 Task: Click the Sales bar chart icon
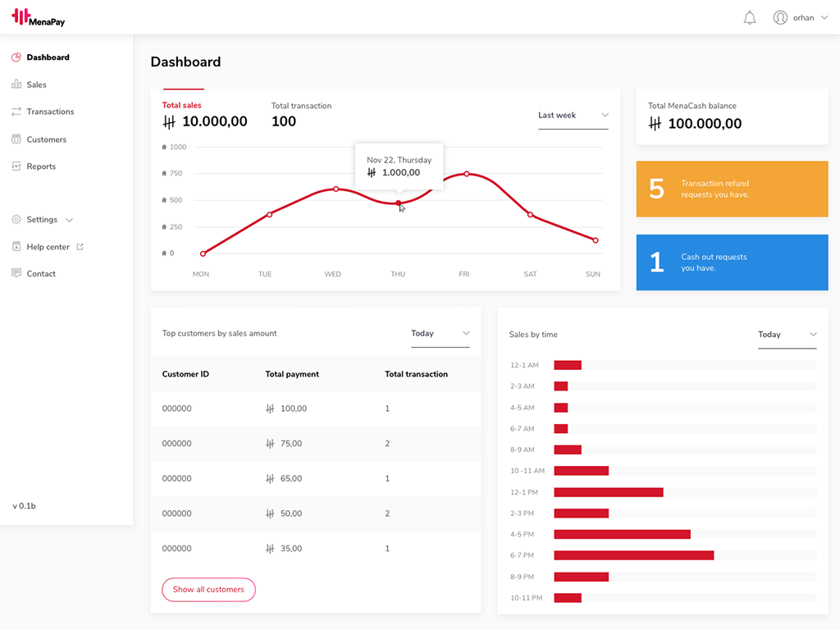pyautogui.click(x=16, y=84)
